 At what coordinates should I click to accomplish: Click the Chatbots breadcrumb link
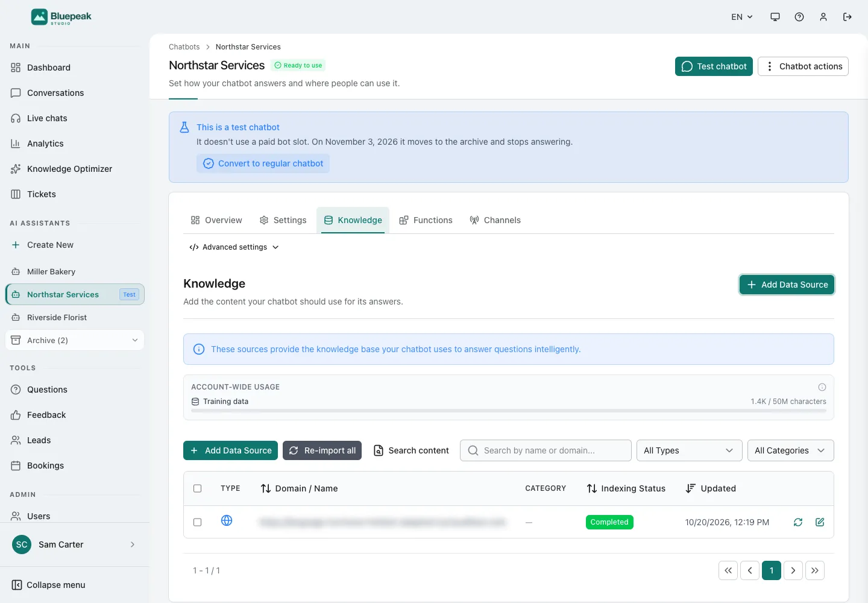(184, 47)
